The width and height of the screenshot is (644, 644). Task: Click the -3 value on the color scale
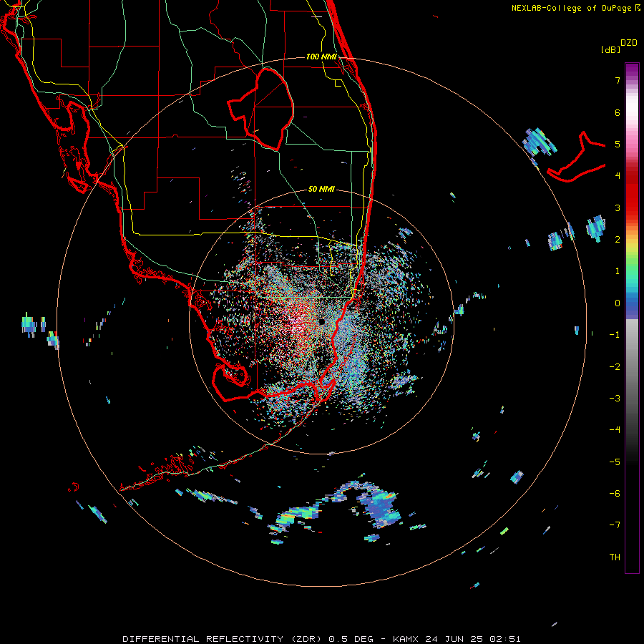(x=615, y=399)
